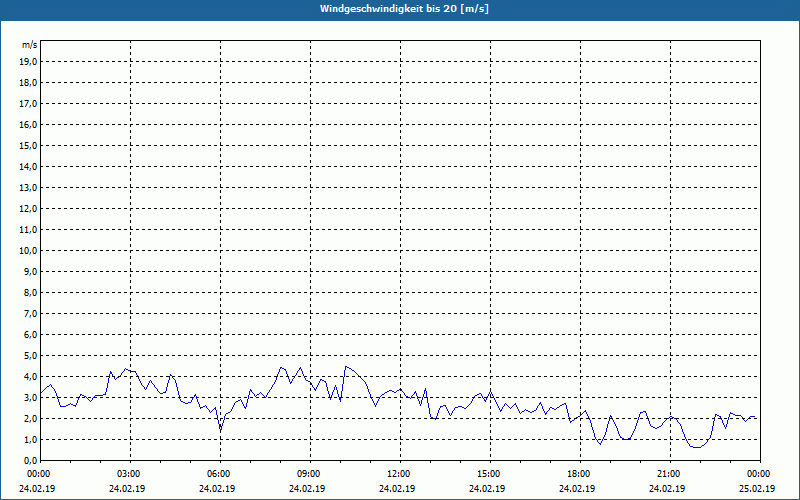Click the 15,0 y-axis label
The height and width of the screenshot is (500, 800).
[28, 145]
